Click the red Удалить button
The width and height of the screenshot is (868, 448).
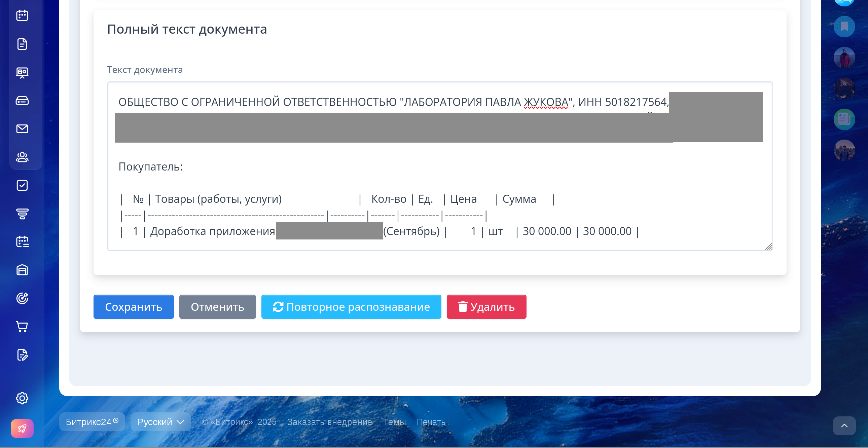486,306
